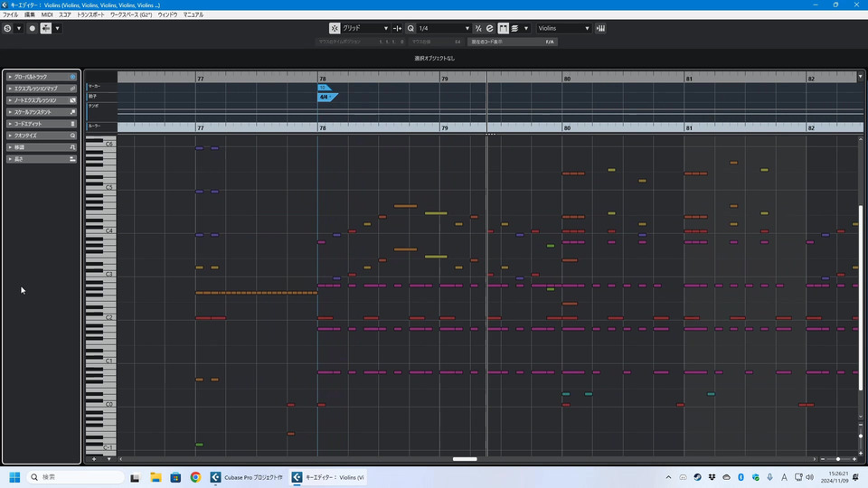Click the iterative quantize Q icon
The height and width of the screenshot is (488, 868).
410,28
